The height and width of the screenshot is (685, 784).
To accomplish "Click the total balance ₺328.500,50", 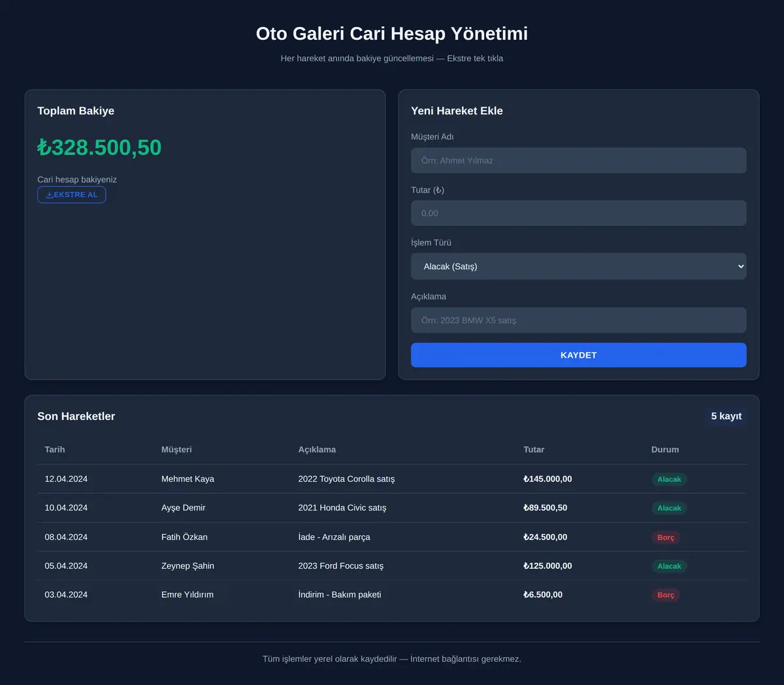I will click(x=99, y=148).
